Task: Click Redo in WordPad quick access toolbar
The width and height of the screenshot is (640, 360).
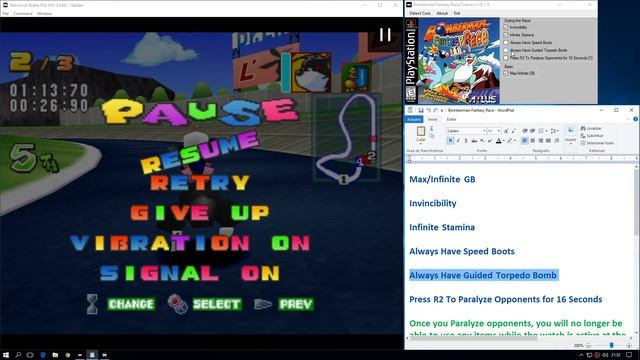Action: (436, 110)
